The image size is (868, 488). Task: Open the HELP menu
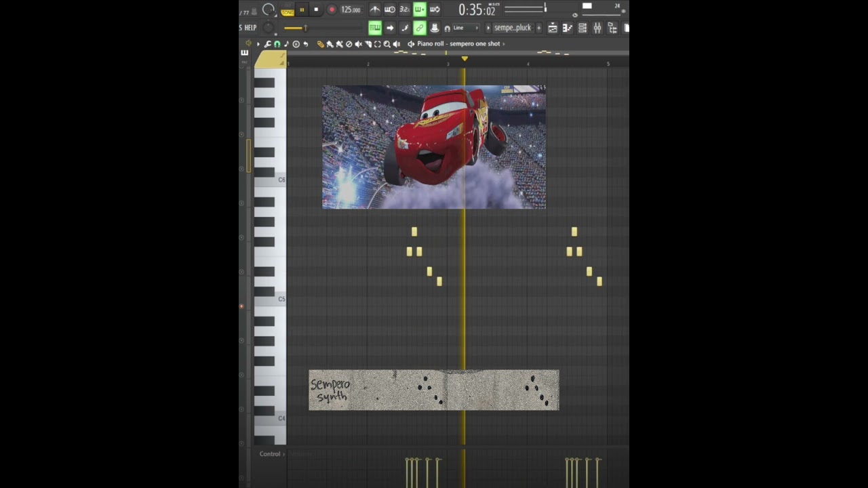(x=250, y=28)
